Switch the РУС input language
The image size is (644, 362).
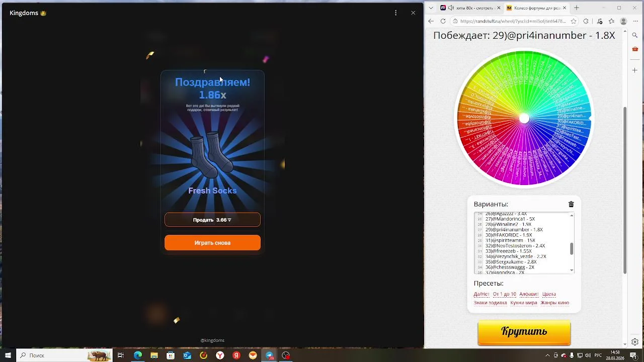pyautogui.click(x=598, y=355)
